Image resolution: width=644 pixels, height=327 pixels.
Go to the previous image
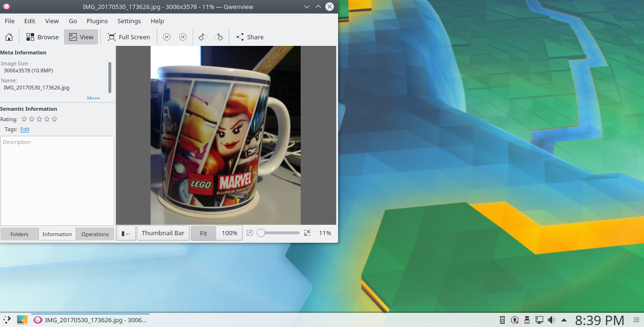[167, 37]
